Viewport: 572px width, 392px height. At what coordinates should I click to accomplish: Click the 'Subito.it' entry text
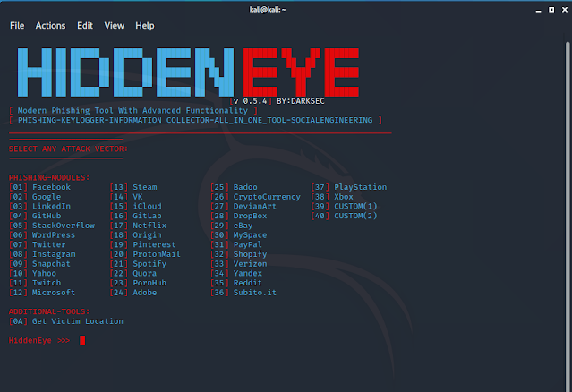pyautogui.click(x=255, y=293)
